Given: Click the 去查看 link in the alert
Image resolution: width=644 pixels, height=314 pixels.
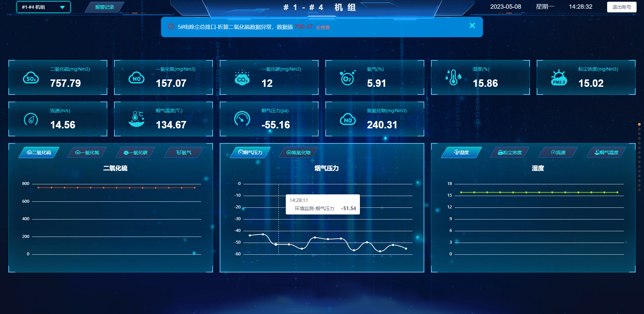Looking at the screenshot, I should pos(323,27).
